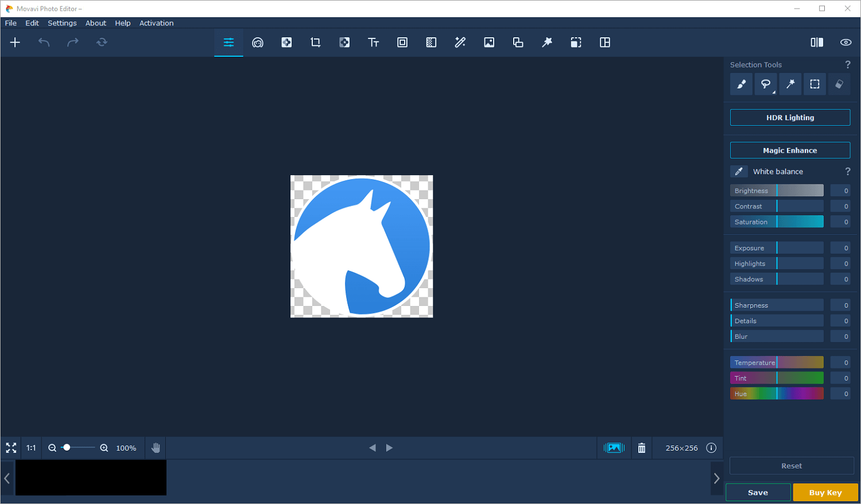
Task: Select the Adjust sliders tab icon
Action: (x=228, y=42)
